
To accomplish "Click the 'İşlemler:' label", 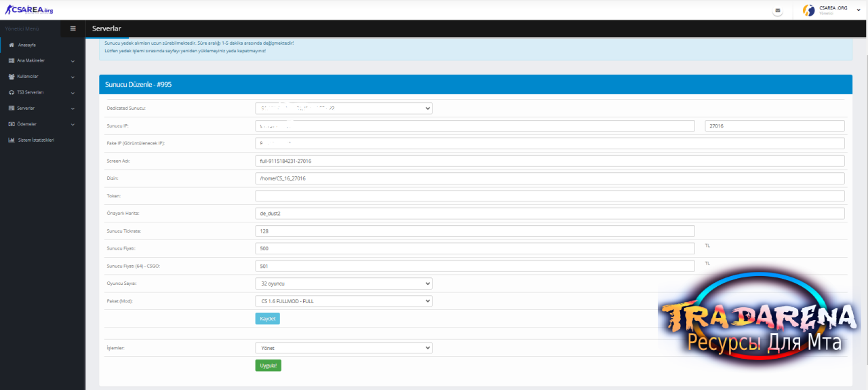I will (x=116, y=348).
